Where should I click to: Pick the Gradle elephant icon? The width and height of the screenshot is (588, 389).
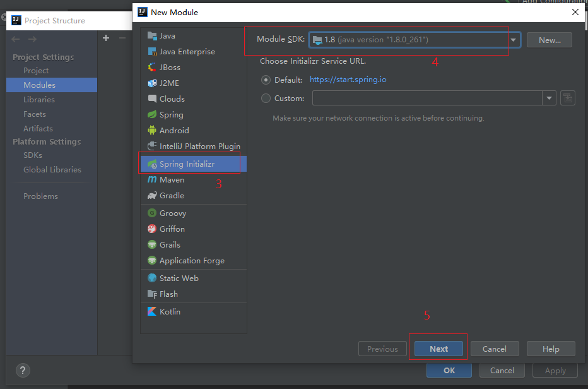151,196
